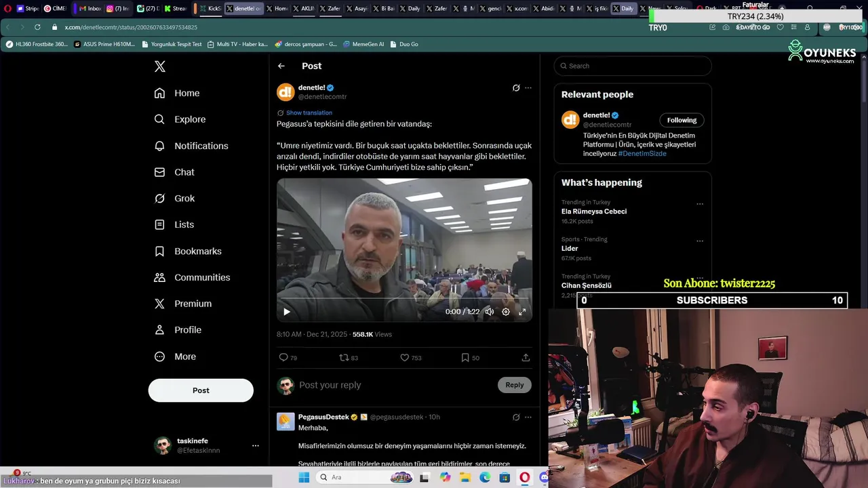Open the Lider trending topic
The image size is (868, 488).
570,249
